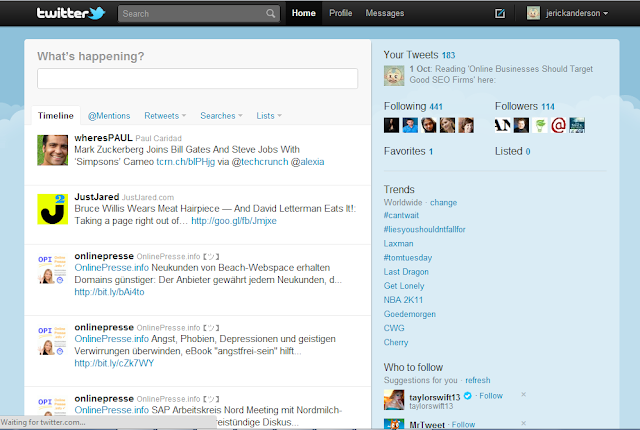Expand the Lists dropdown tab
This screenshot has width=640, height=430.
269,116
